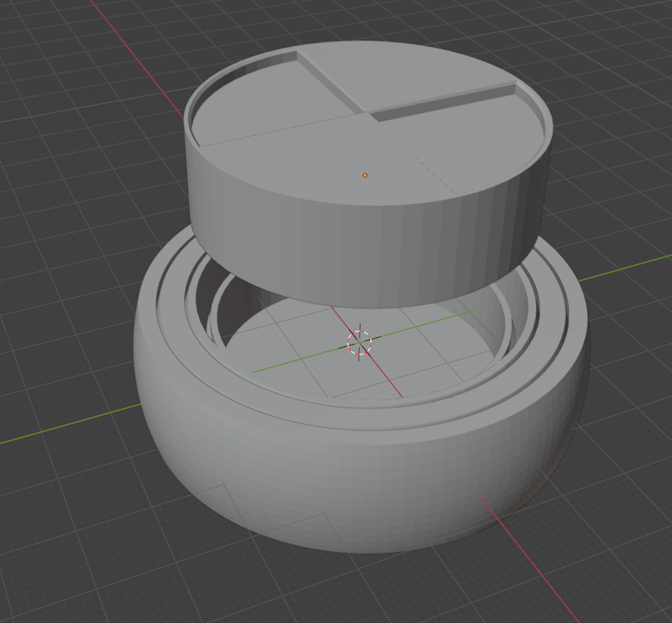Viewport: 672px width, 623px height.
Task: Click the 3D cursor crosshair inside the base
Action: 359,342
